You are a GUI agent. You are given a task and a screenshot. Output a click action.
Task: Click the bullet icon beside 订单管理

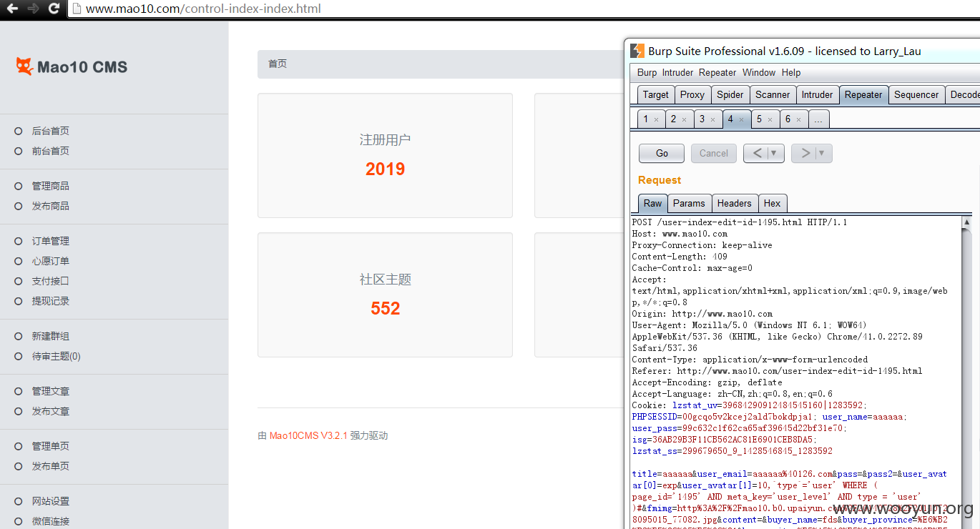coord(19,241)
